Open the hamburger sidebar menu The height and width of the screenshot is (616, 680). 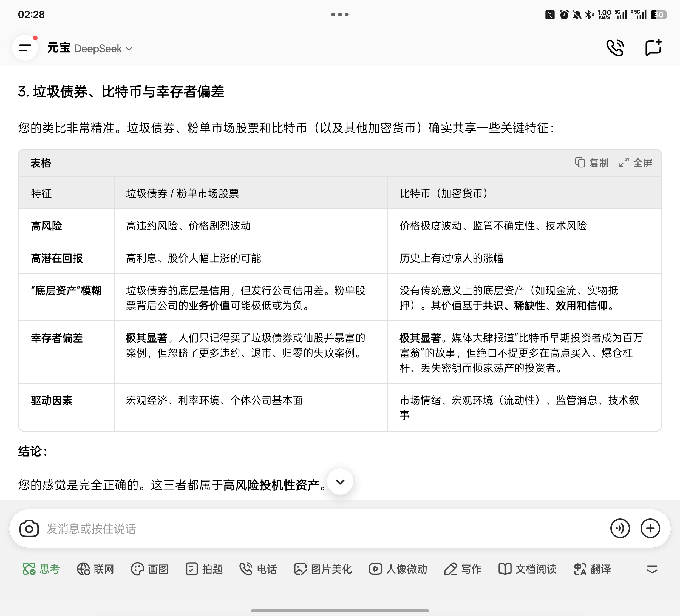tap(25, 48)
